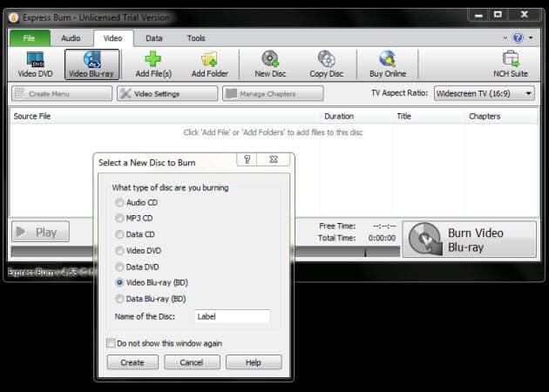Click the blue help question mark icon

[x=518, y=37]
